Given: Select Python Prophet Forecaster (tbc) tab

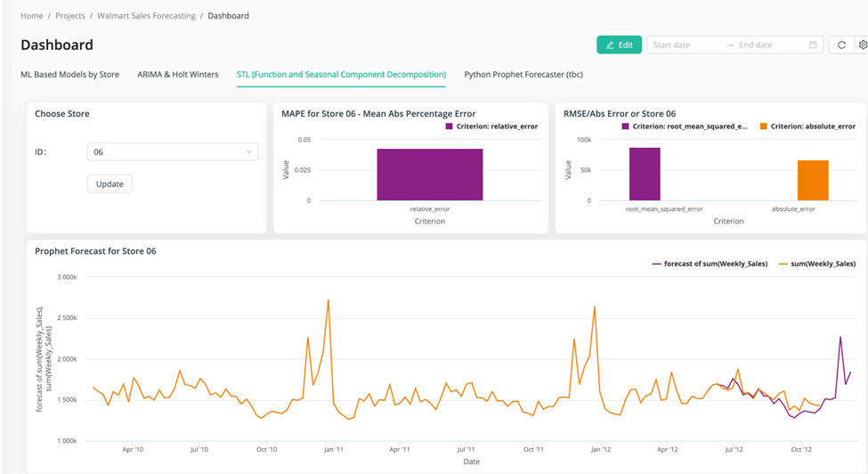Looking at the screenshot, I should coord(523,75).
